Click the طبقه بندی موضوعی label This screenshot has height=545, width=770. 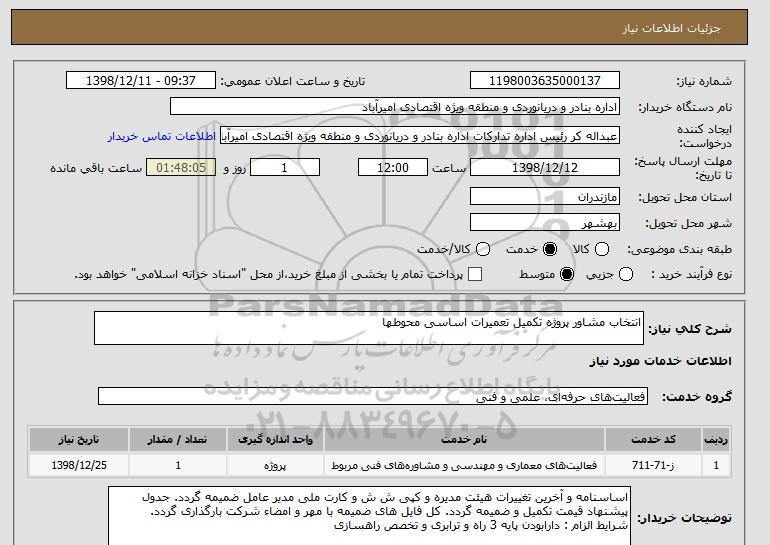pyautogui.click(x=679, y=249)
